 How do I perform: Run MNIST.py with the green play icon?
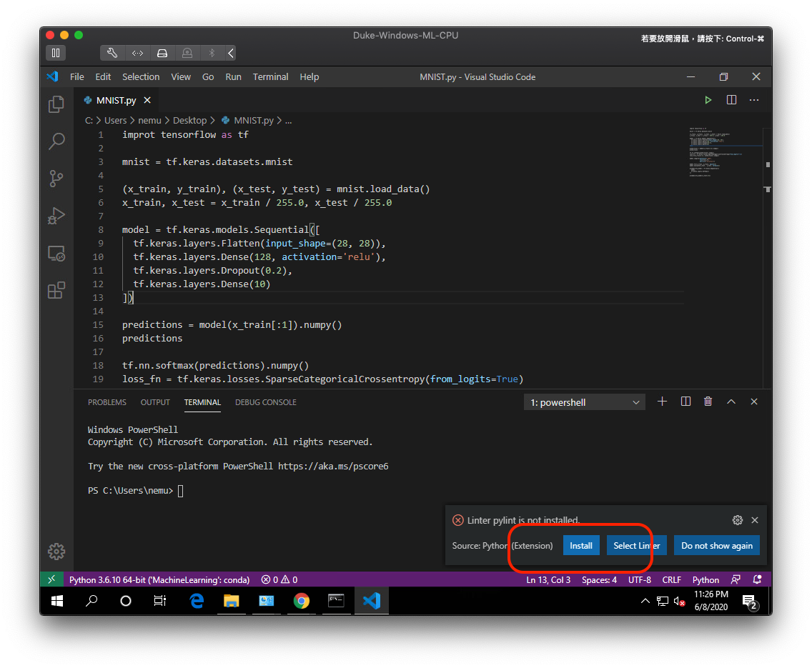(708, 100)
